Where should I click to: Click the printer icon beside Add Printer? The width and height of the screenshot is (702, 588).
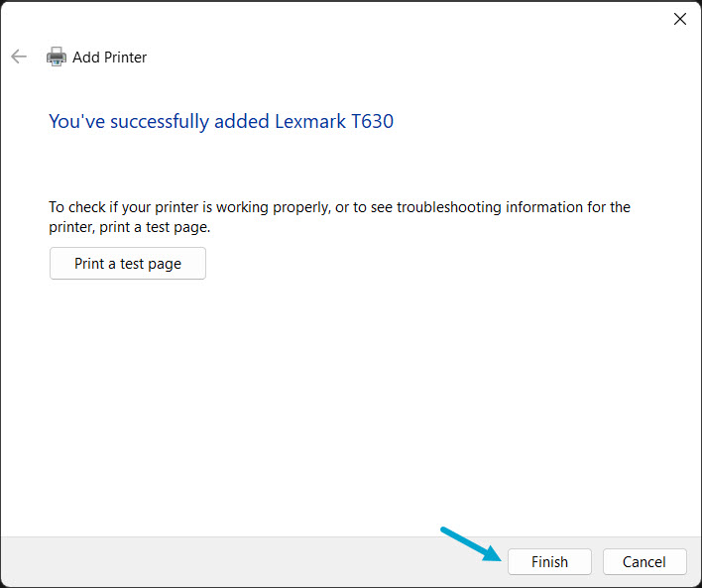point(57,57)
